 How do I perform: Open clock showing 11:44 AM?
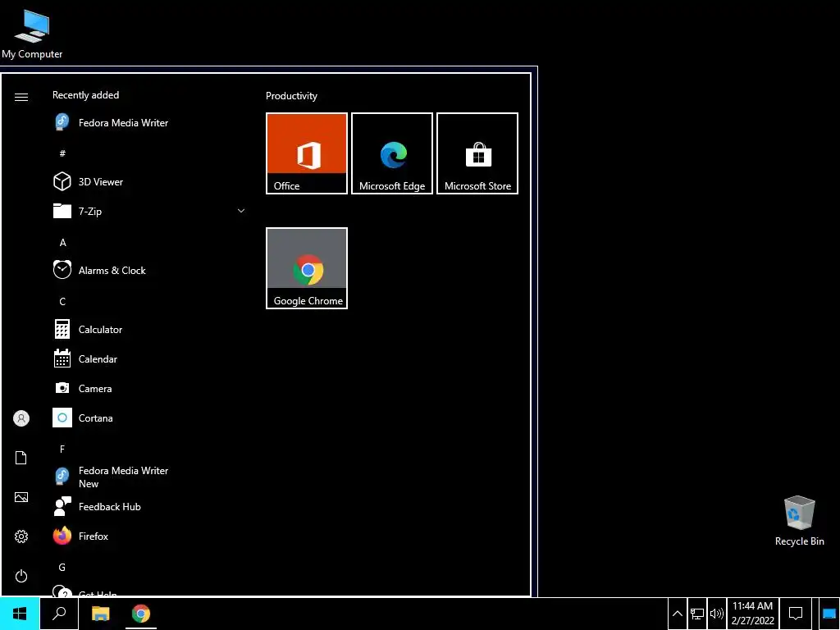753,614
